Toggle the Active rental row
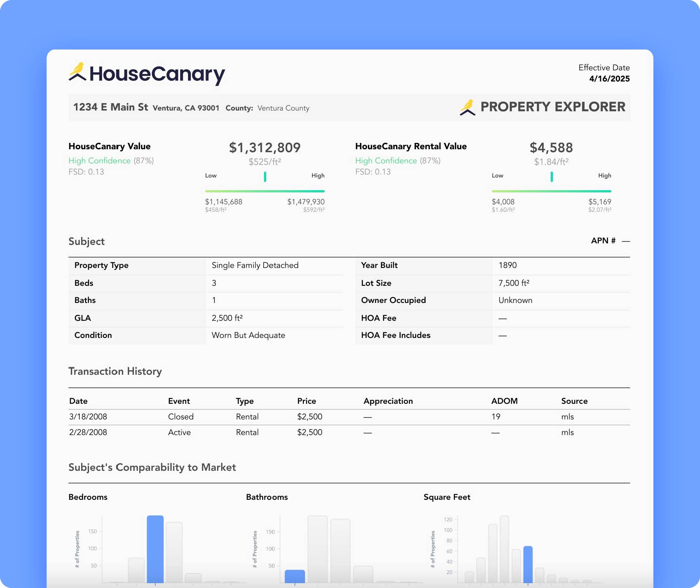The height and width of the screenshot is (588, 700). click(179, 432)
